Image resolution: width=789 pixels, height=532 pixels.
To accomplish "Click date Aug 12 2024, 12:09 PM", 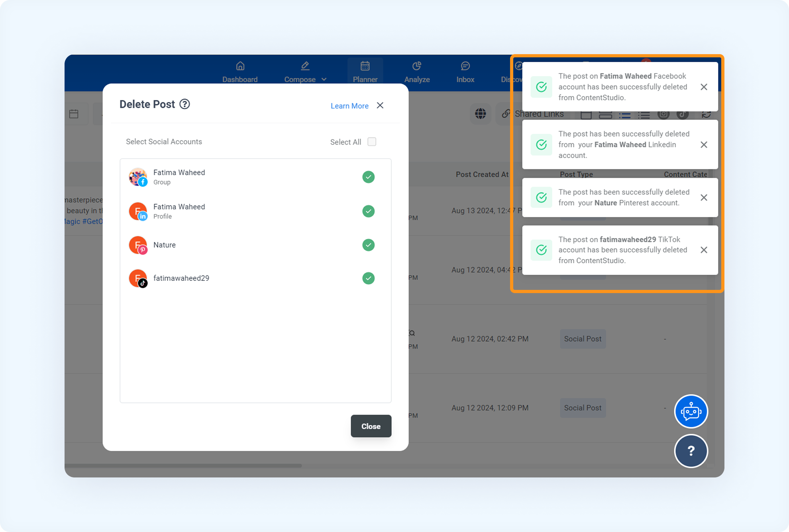I will (490, 408).
